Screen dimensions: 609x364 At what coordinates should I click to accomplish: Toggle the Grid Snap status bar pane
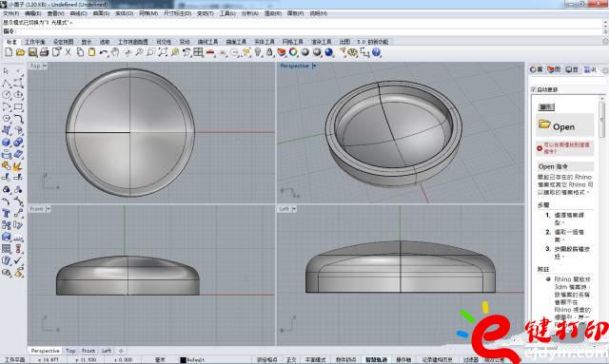pyautogui.click(x=267, y=360)
